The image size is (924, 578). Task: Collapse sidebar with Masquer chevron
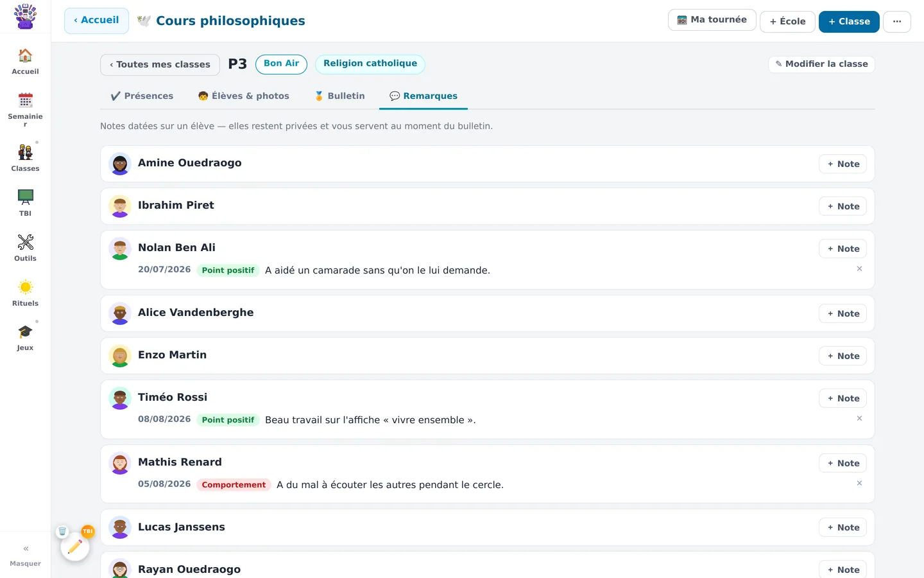pos(26,555)
